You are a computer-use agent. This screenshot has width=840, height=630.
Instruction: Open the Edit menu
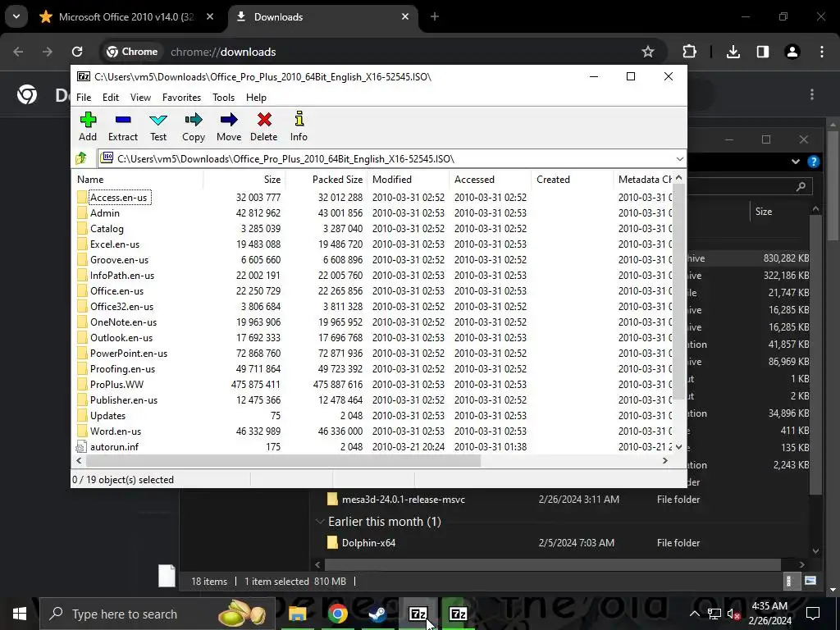111,98
